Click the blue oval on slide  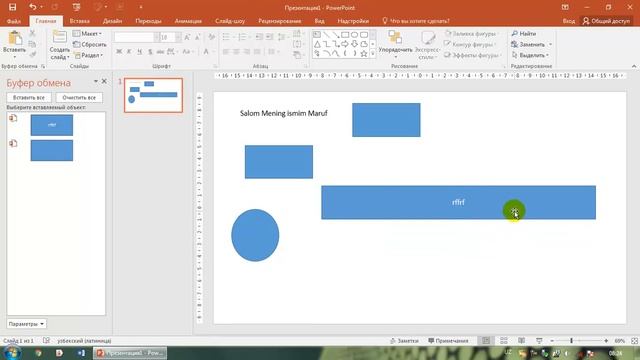pos(255,235)
